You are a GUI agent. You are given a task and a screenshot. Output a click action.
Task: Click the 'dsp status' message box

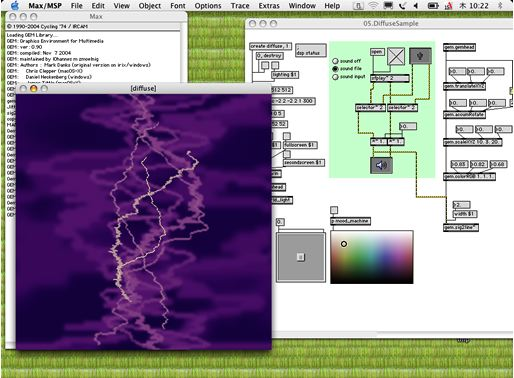pos(310,50)
